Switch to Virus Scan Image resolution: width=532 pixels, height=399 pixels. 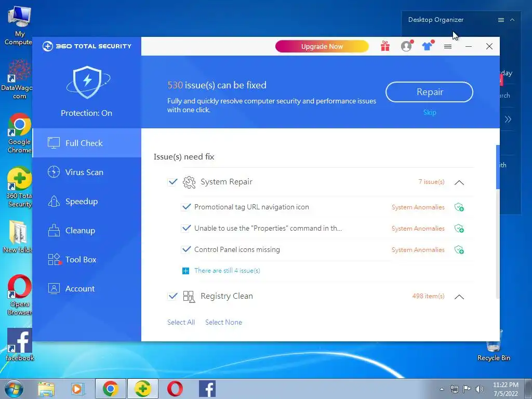pyautogui.click(x=87, y=172)
